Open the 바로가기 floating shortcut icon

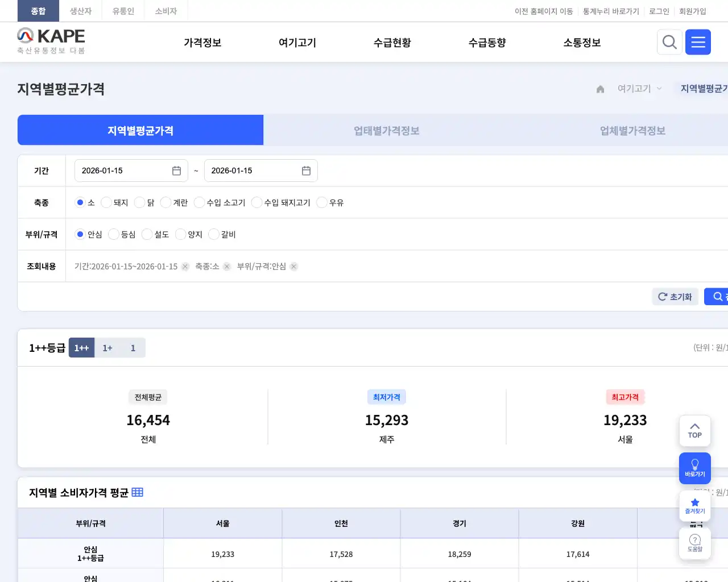694,468
